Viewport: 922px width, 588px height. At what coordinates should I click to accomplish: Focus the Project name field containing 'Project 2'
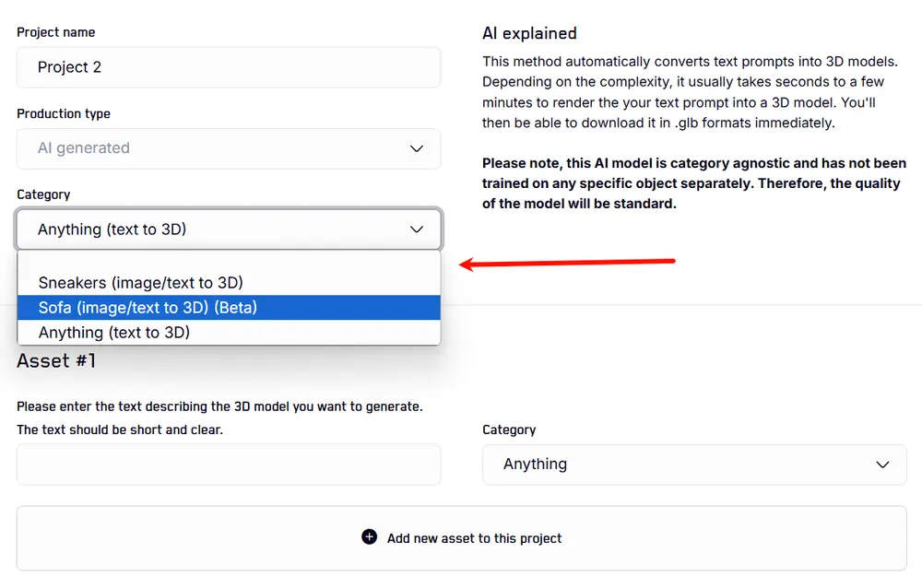(228, 67)
